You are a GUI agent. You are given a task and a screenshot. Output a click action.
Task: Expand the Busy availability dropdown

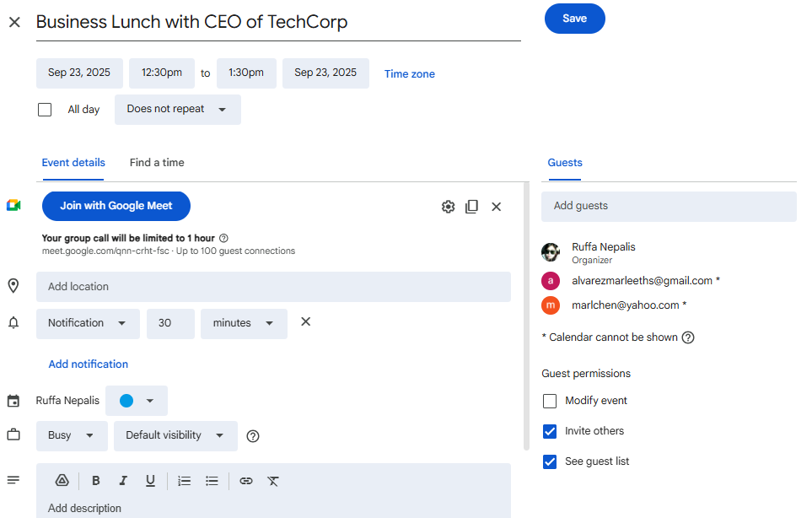point(72,436)
